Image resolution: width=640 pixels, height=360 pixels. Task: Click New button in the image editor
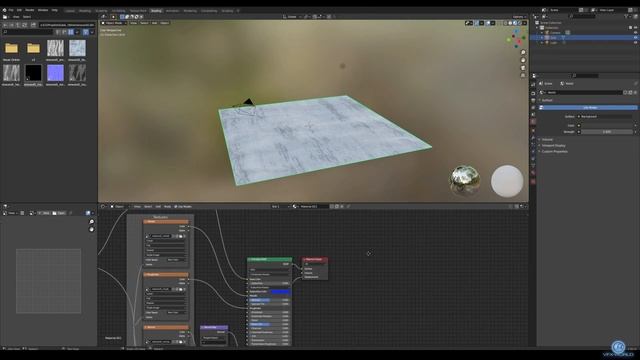pyautogui.click(x=44, y=213)
